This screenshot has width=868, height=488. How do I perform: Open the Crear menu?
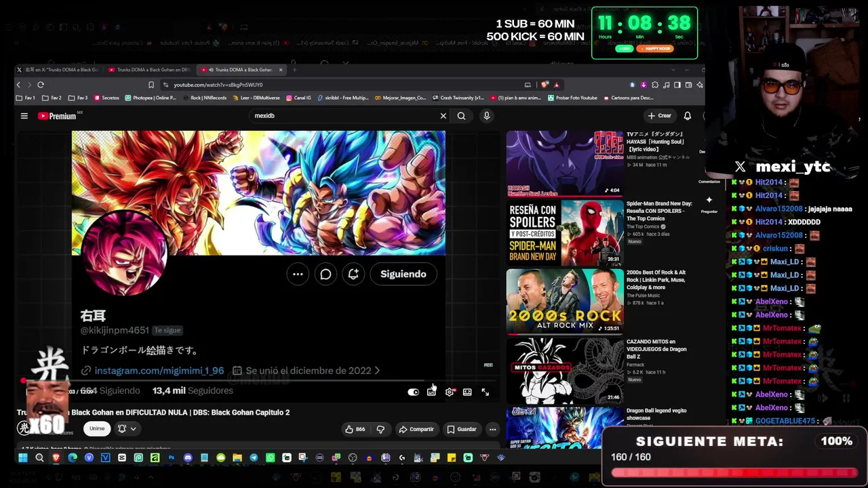[x=659, y=116]
